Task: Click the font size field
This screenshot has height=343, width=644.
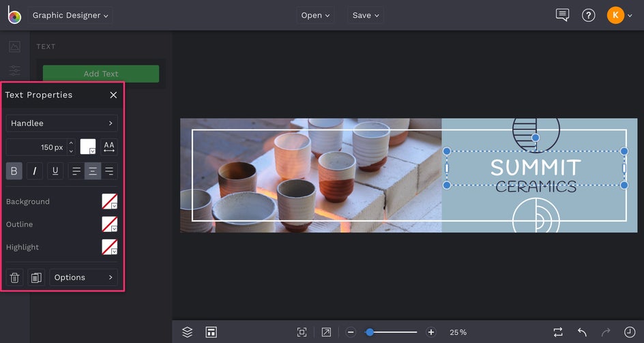Action: point(37,147)
